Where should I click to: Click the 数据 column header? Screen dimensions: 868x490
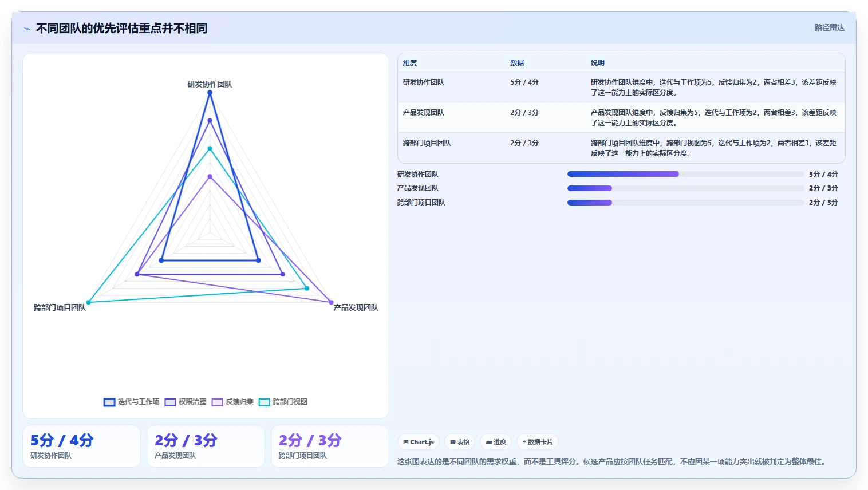click(517, 63)
